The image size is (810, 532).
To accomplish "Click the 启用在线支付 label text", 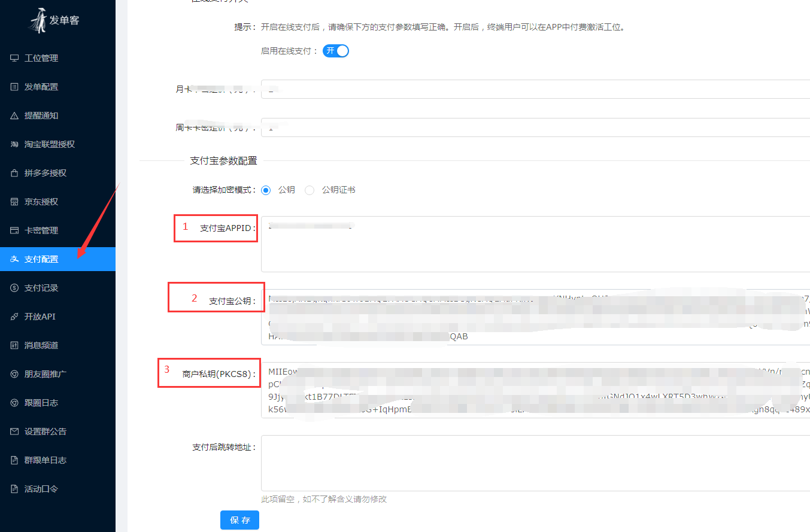I will coord(289,51).
